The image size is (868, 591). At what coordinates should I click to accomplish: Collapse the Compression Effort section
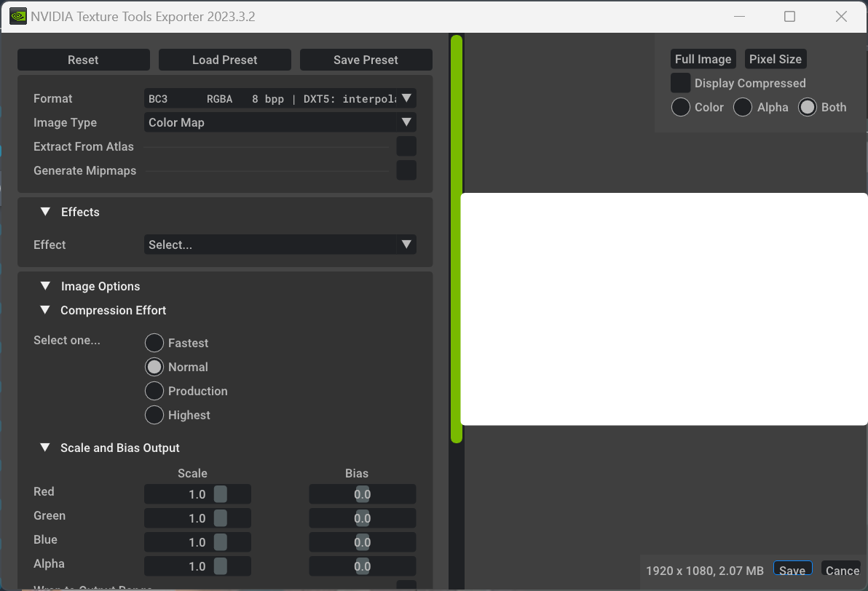(45, 310)
